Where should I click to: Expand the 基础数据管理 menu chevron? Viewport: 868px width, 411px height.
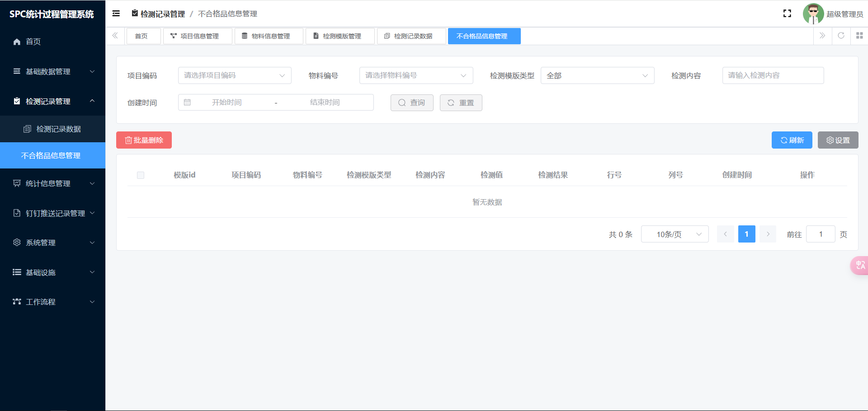click(92, 71)
